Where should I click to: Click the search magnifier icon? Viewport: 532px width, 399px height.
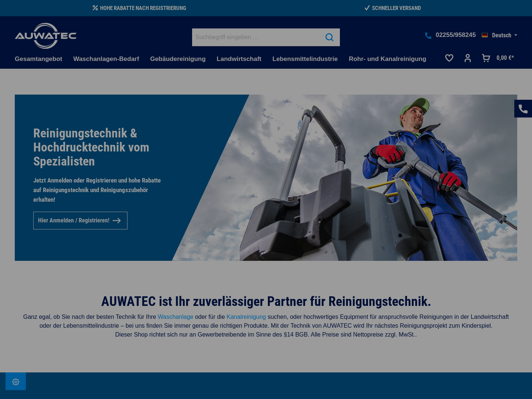[330, 37]
